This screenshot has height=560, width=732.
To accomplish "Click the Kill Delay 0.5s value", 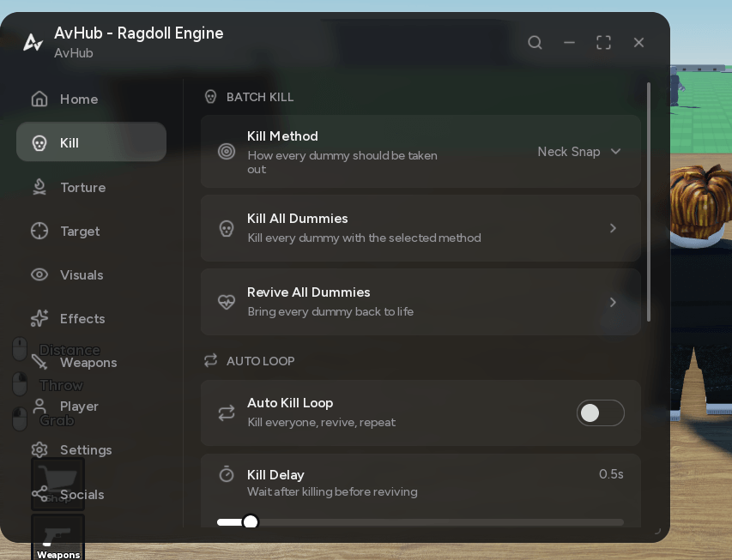I will point(611,474).
